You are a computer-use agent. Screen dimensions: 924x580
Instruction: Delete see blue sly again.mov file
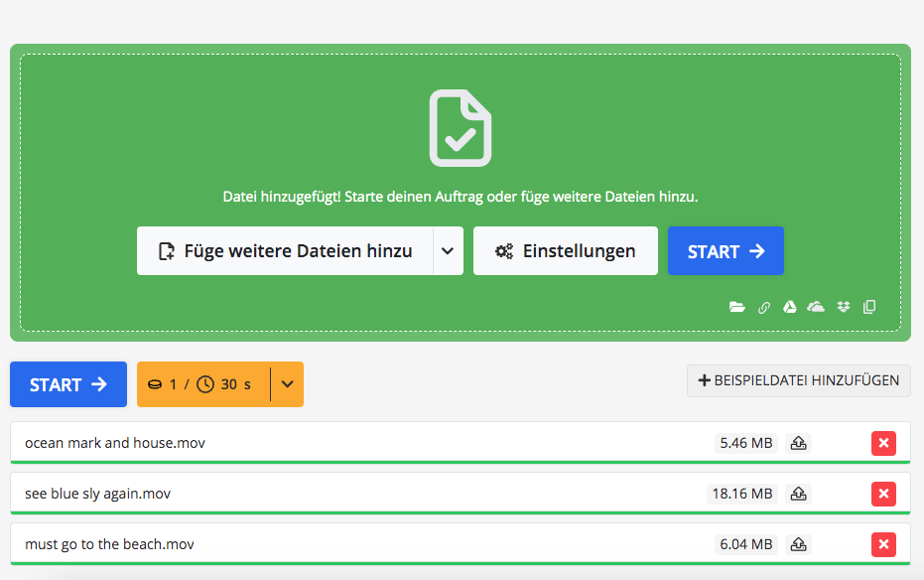click(883, 494)
